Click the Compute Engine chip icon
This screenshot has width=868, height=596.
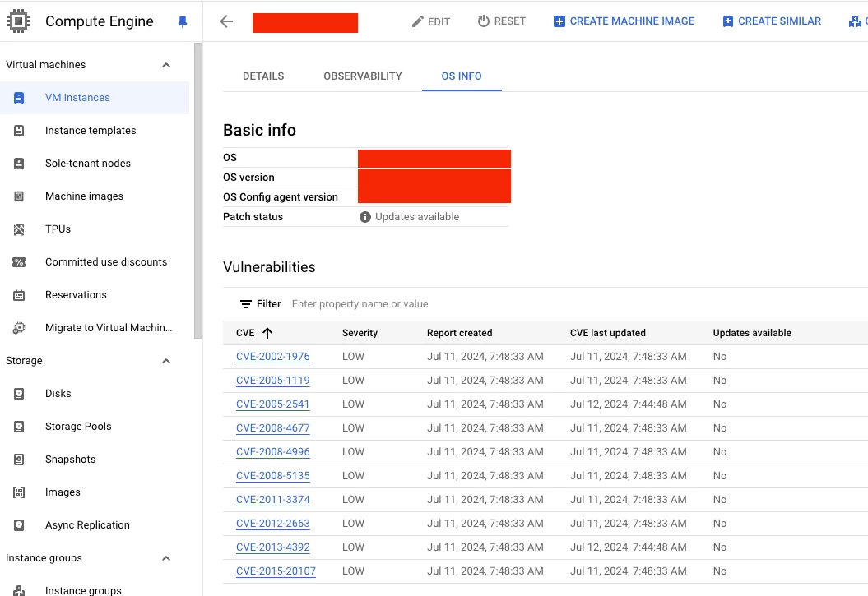[x=18, y=21]
